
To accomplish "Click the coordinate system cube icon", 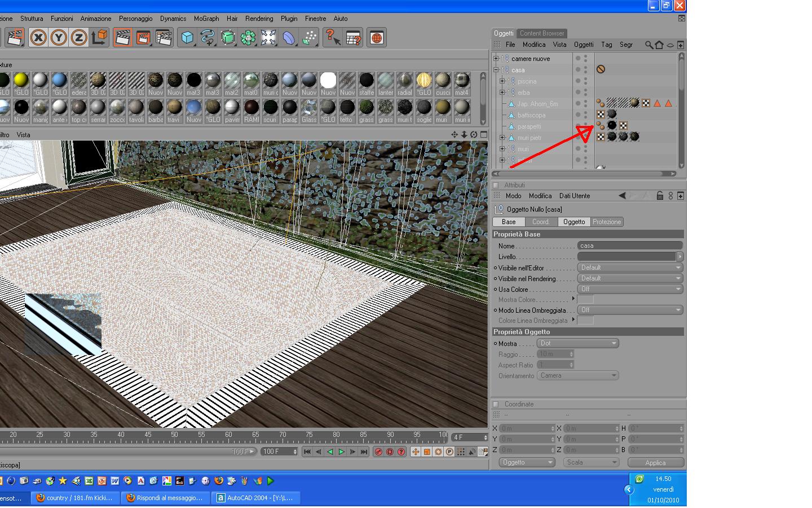I will coord(99,38).
